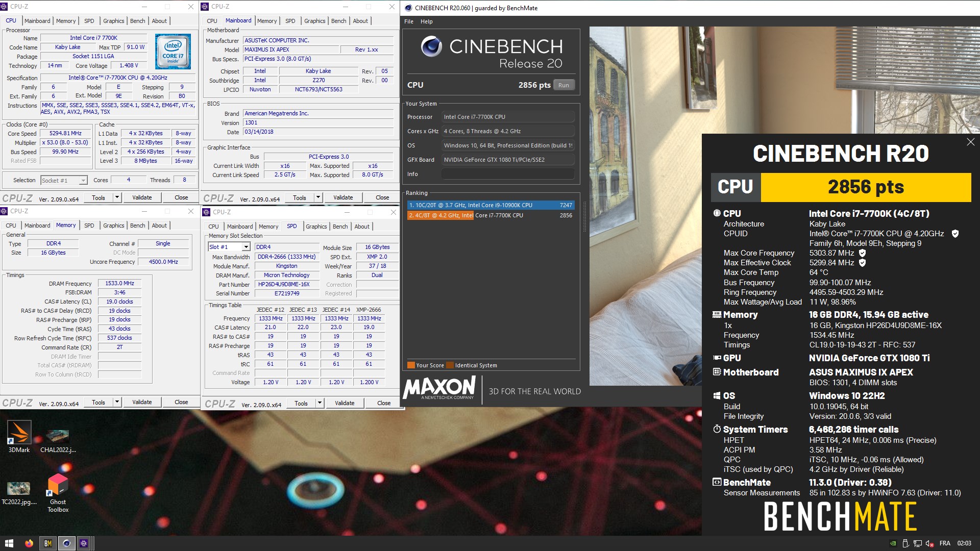Click the Multiplier value x 53.0
The width and height of the screenshot is (980, 551).
[x=65, y=143]
